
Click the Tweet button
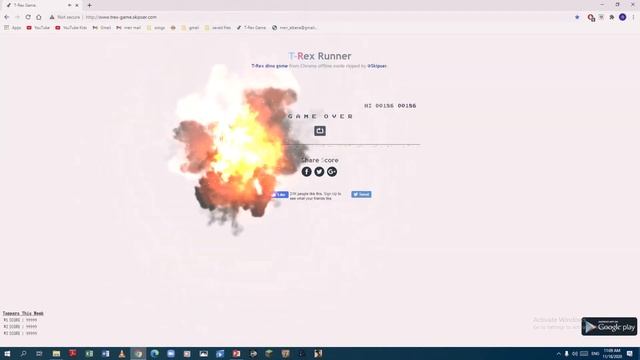tap(361, 194)
